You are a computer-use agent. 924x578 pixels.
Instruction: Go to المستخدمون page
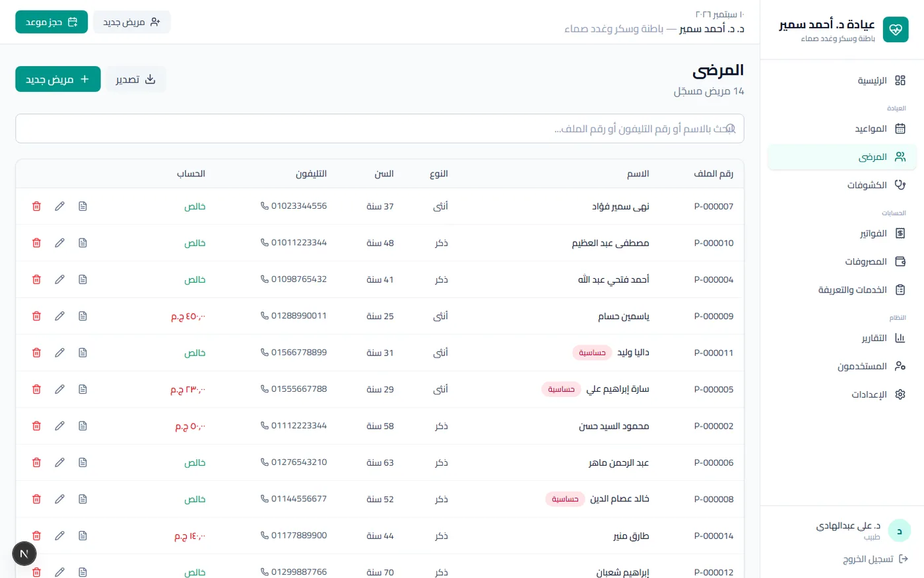tap(842, 366)
